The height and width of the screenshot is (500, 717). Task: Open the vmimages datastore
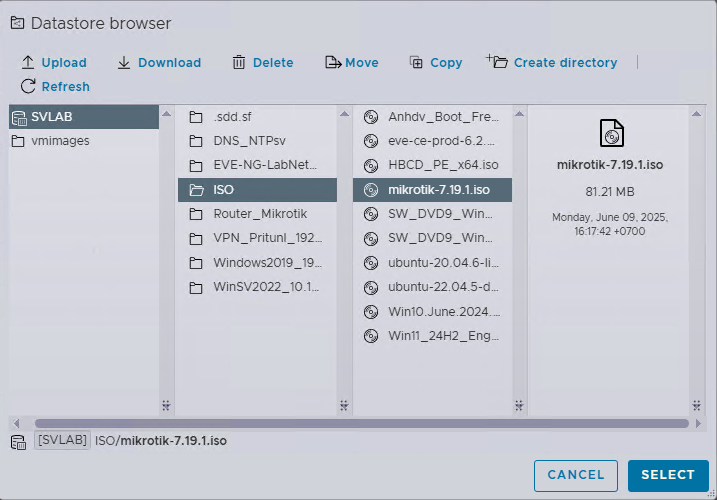(60, 141)
